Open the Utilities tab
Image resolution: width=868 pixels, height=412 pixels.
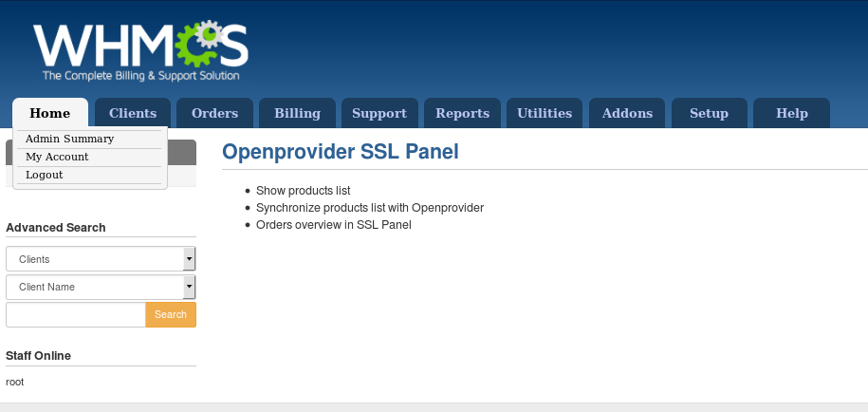pos(545,113)
